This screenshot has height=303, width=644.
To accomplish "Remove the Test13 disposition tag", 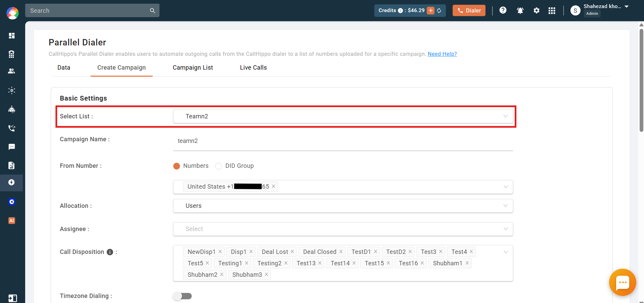I will (320, 263).
